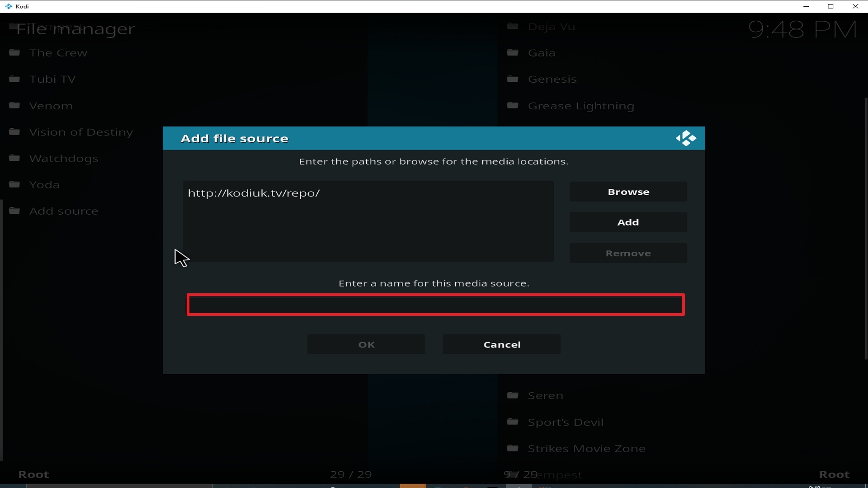Open the Deja Vu folder icon
The width and height of the screenshot is (868, 488).
coord(513,26)
